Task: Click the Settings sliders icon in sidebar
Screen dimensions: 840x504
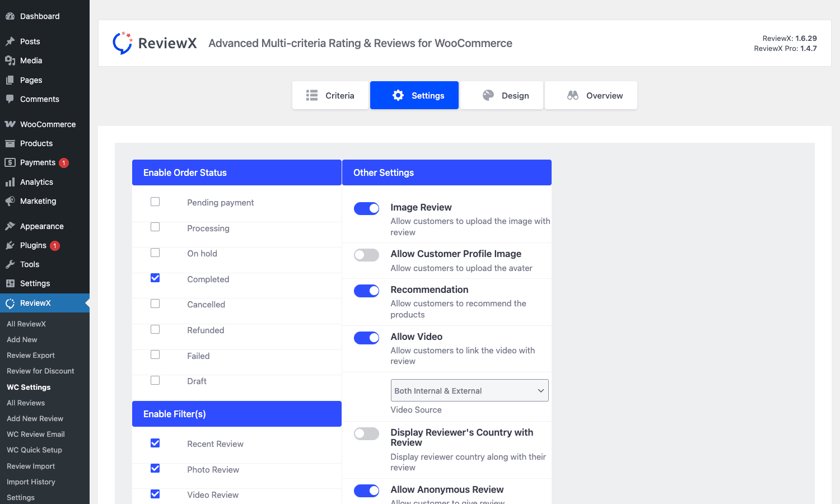Action: tap(10, 283)
